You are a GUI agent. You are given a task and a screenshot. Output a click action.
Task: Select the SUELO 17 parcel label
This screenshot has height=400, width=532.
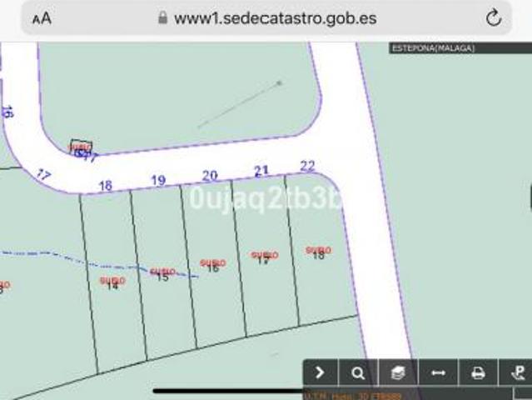[264, 257]
